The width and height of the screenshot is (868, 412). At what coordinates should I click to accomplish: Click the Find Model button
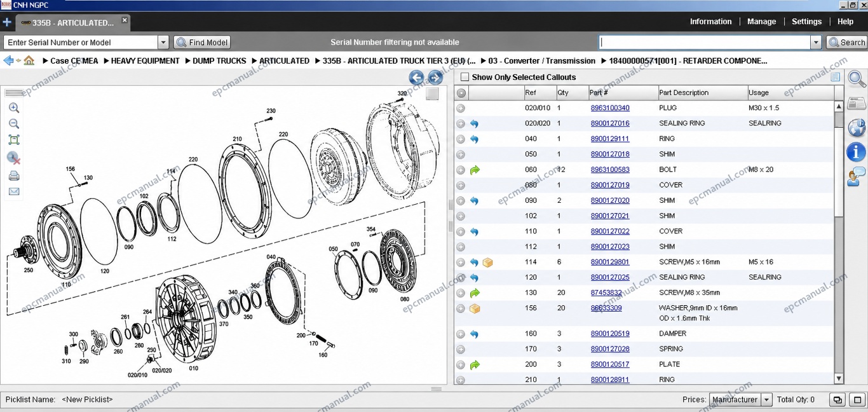coord(202,43)
